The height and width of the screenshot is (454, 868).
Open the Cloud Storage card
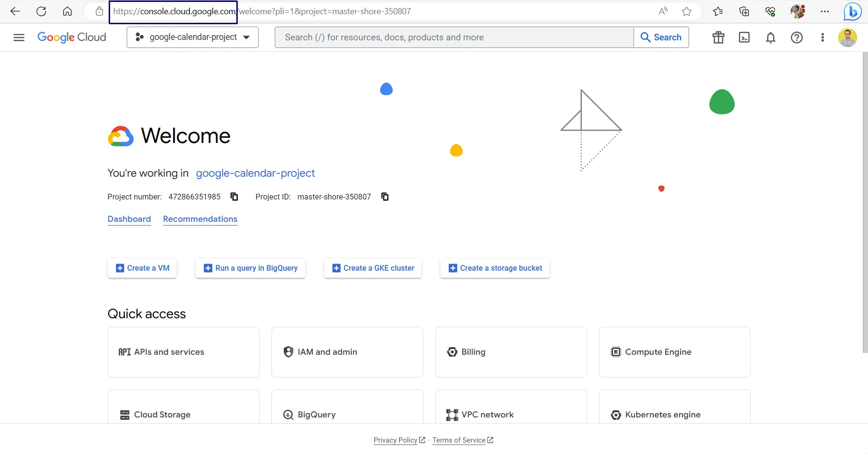(x=184, y=407)
